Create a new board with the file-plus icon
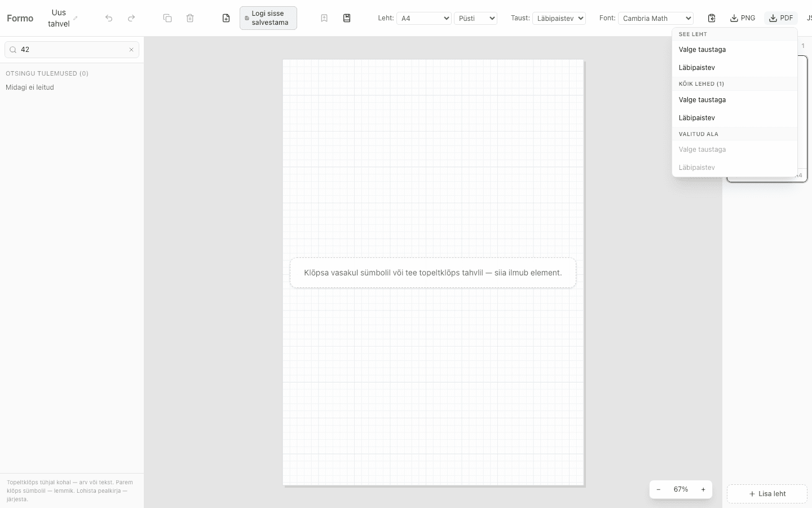Image resolution: width=812 pixels, height=508 pixels. coord(226,18)
